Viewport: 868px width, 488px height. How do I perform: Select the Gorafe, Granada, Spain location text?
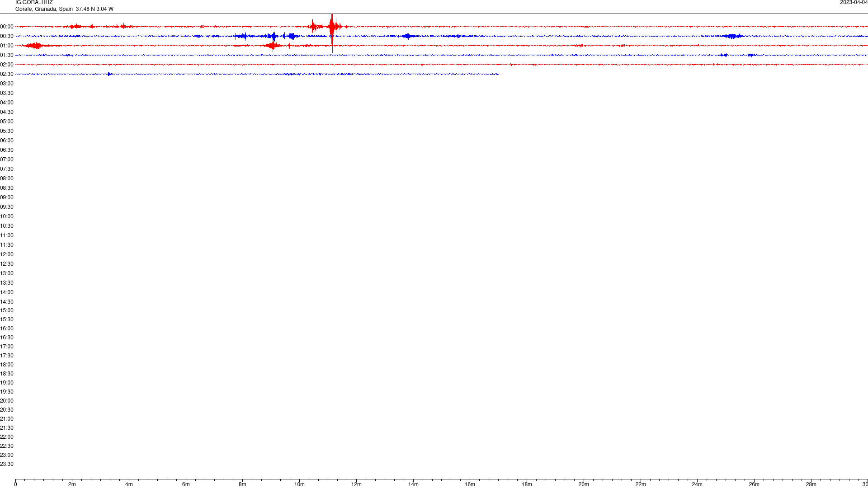[x=44, y=9]
